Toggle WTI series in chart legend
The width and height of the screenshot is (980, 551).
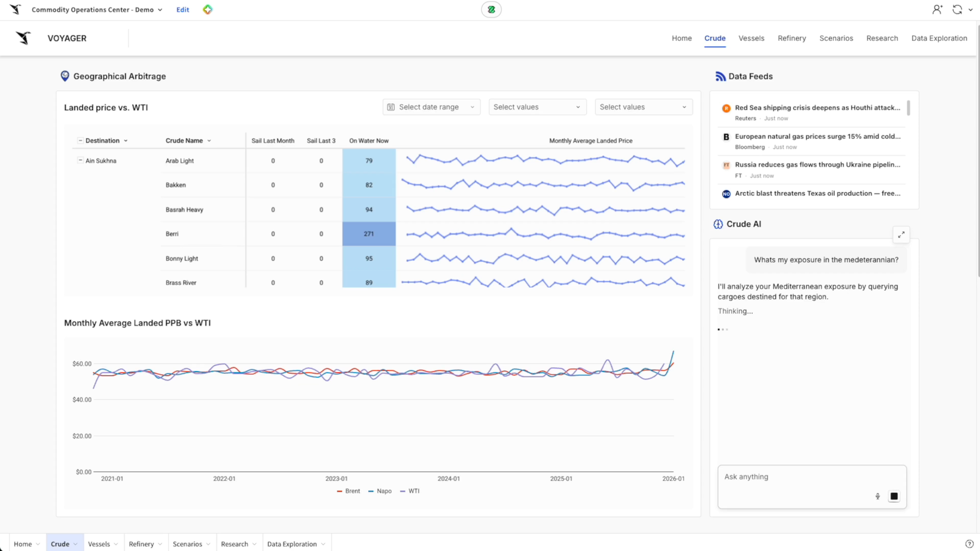click(410, 491)
